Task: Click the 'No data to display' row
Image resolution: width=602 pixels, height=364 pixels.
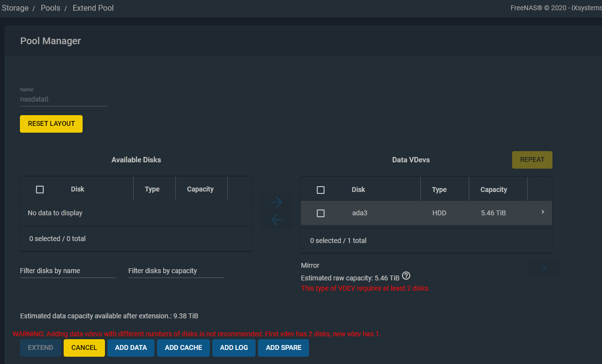Action: tap(136, 213)
